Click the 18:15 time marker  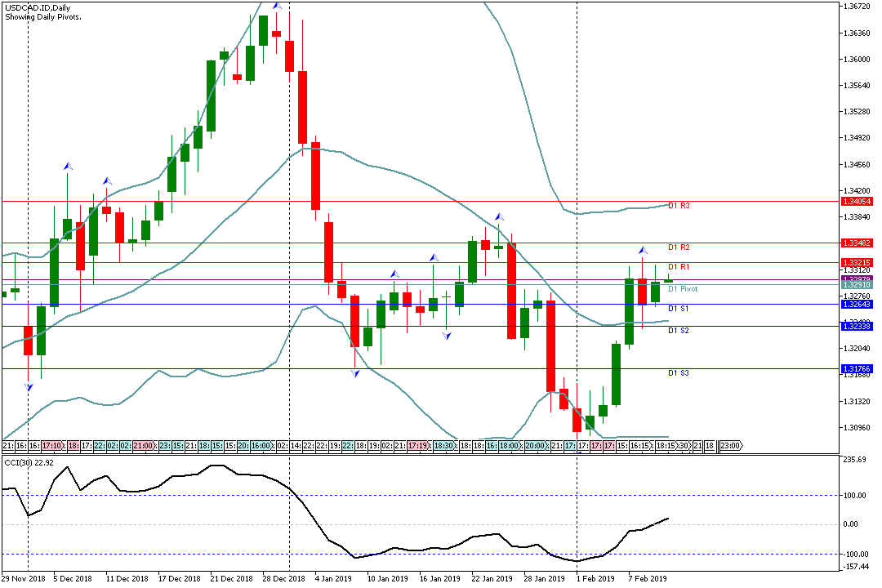coord(667,446)
